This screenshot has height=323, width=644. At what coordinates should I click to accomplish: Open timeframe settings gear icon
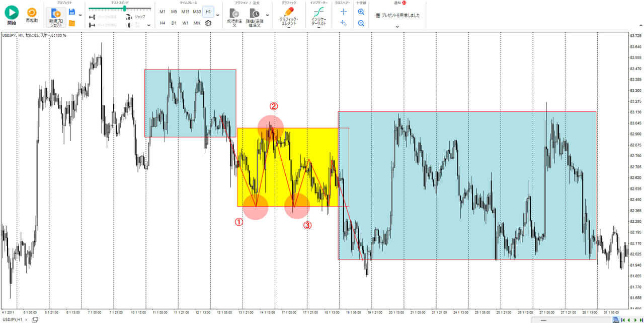coord(208,23)
